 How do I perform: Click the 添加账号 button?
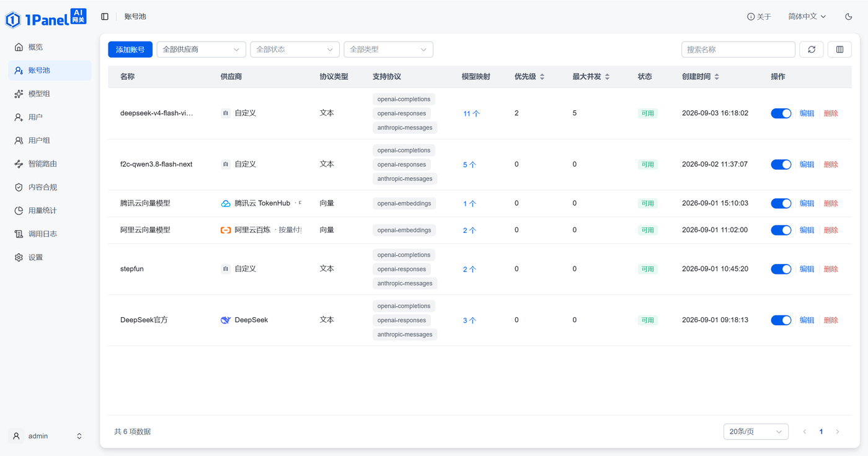point(130,50)
